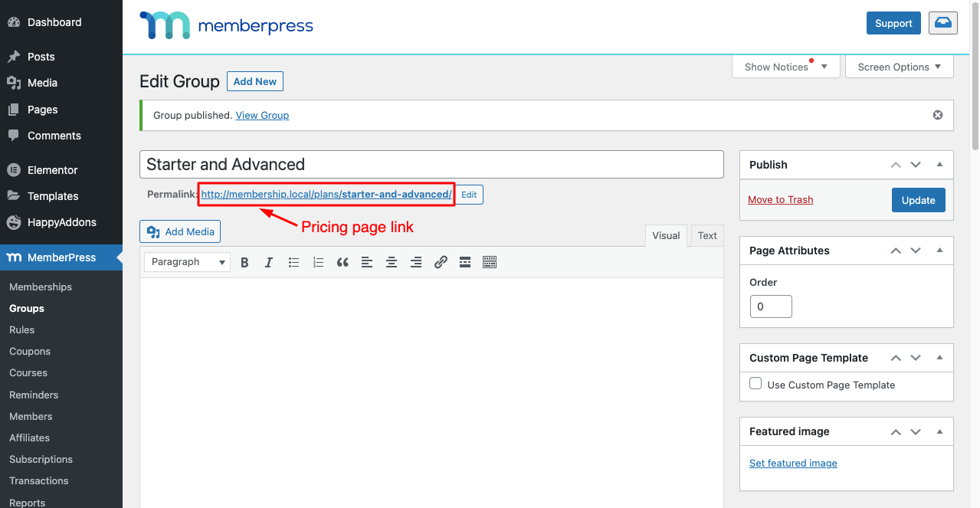This screenshot has height=508, width=980.
Task: Click Set featured image link
Action: coord(793,463)
